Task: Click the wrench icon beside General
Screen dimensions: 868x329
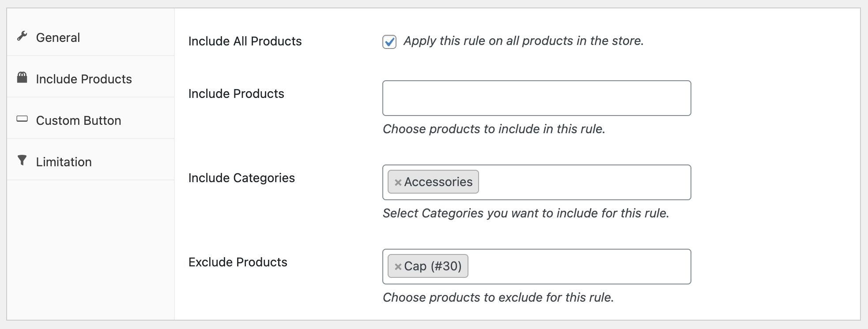Action: tap(22, 36)
